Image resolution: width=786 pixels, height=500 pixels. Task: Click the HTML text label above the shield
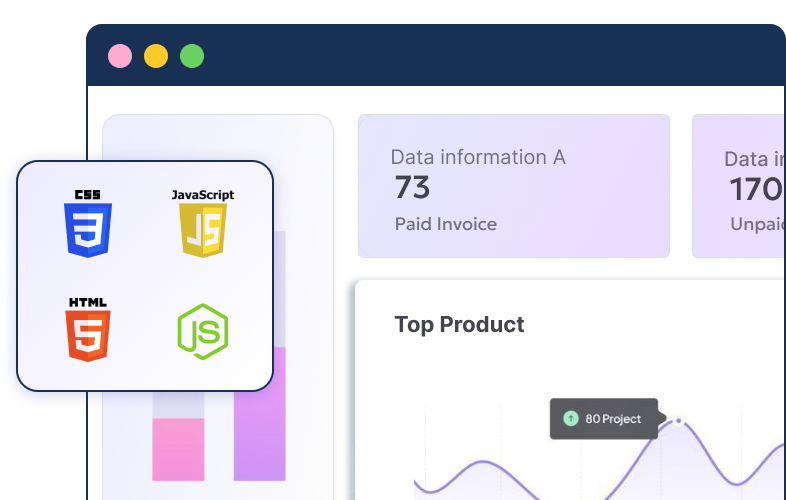[x=88, y=302]
